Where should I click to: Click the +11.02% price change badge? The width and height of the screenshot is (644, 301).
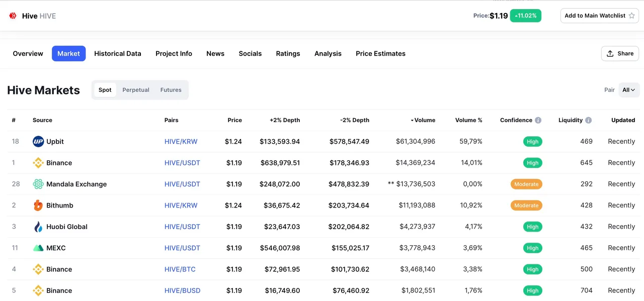pos(526,16)
